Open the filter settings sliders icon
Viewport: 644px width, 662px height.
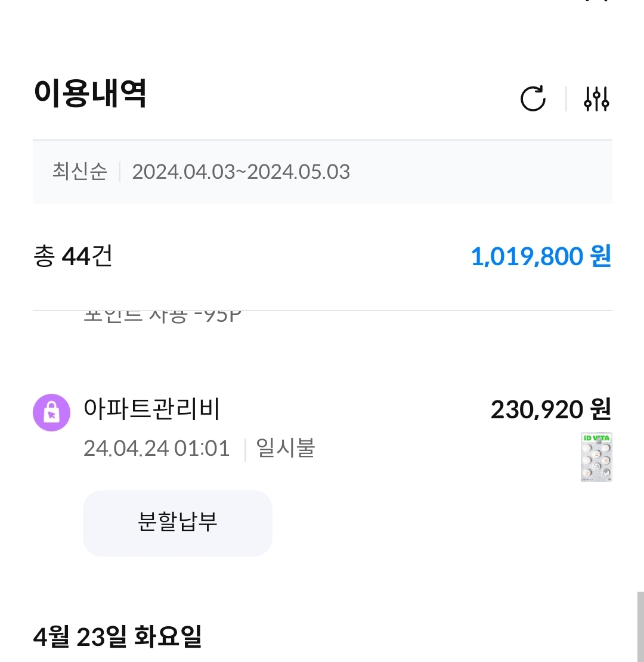596,98
